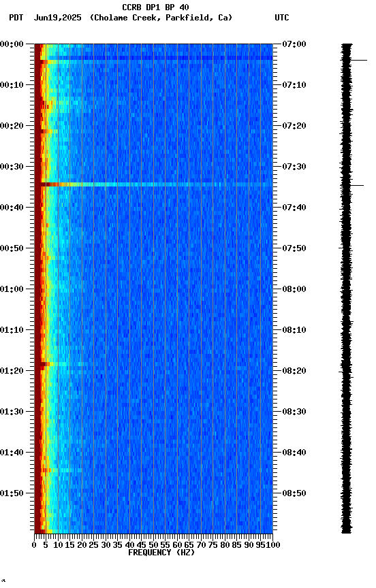The height and width of the screenshot is (588, 376).
Task: Click the UTC time label 08:30
Action: 294,412
